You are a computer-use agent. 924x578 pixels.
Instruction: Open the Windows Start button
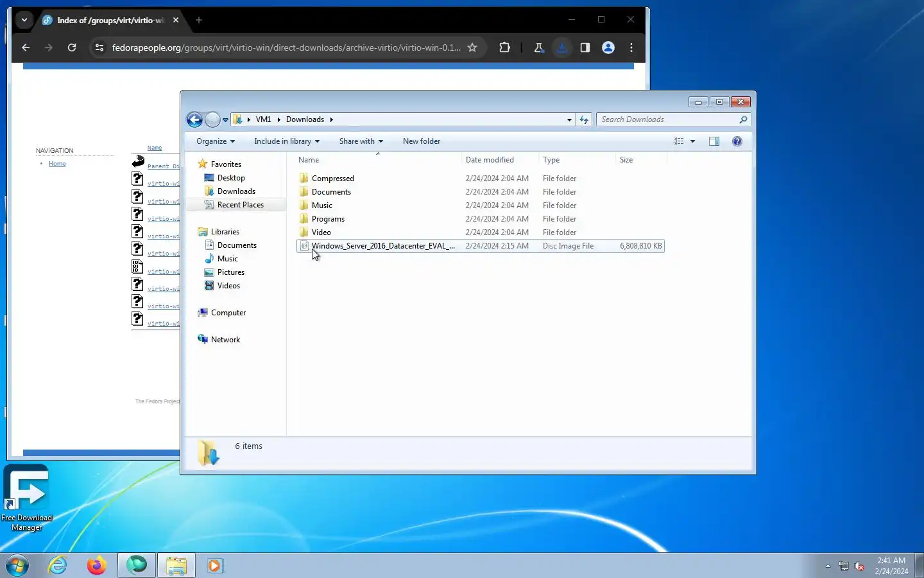click(17, 565)
